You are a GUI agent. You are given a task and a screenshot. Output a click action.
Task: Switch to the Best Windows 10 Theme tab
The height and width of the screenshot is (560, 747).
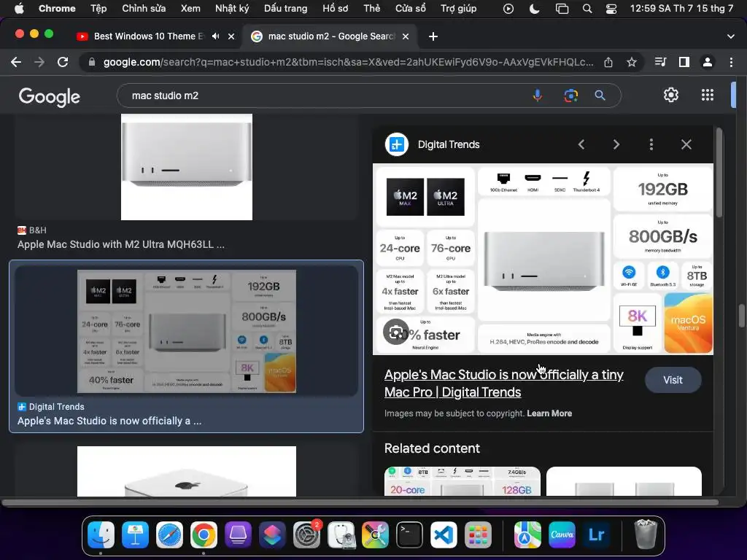pyautogui.click(x=149, y=36)
